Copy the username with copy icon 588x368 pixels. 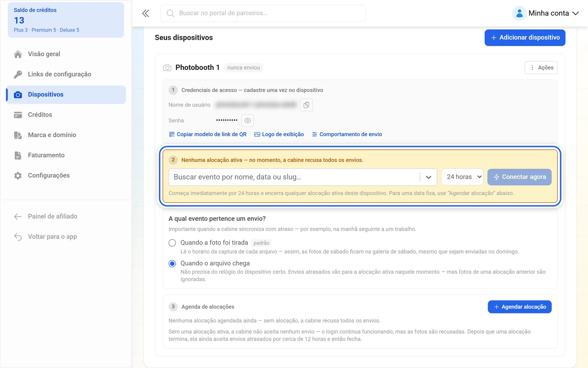306,105
